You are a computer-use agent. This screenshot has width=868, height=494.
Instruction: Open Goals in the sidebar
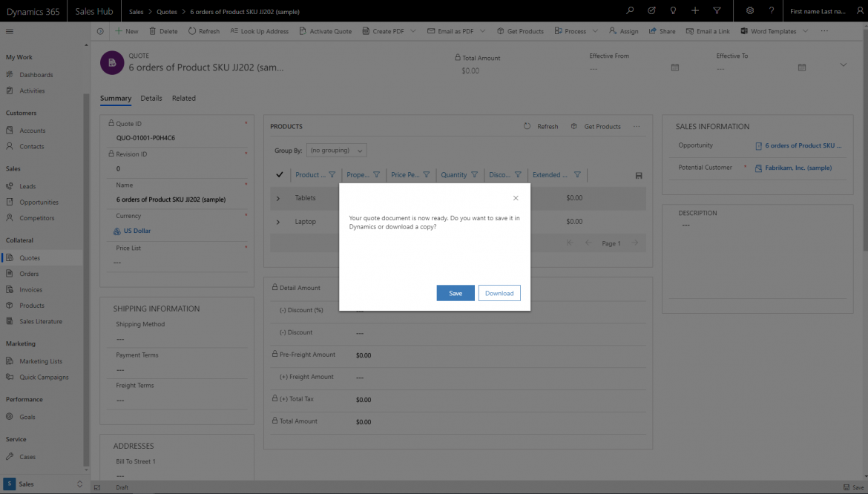27,417
